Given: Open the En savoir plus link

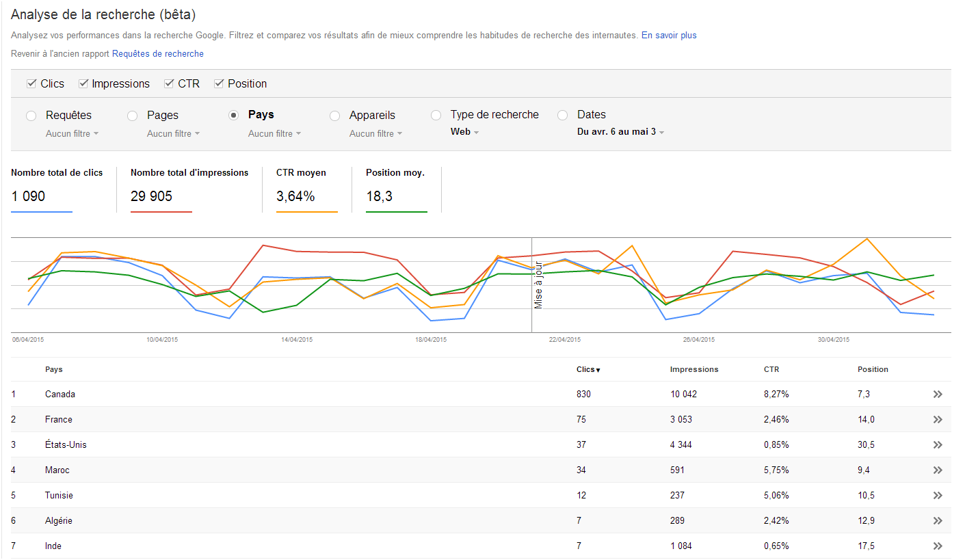Looking at the screenshot, I should 668,36.
